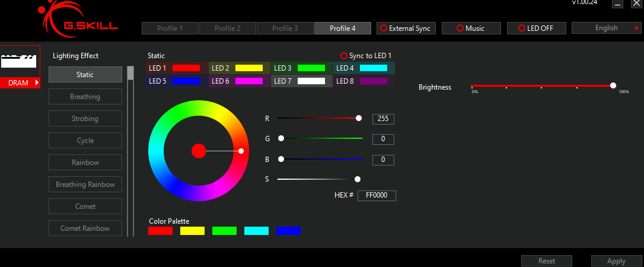Select the Rainbow effect
644x267 pixels.
coord(85,162)
